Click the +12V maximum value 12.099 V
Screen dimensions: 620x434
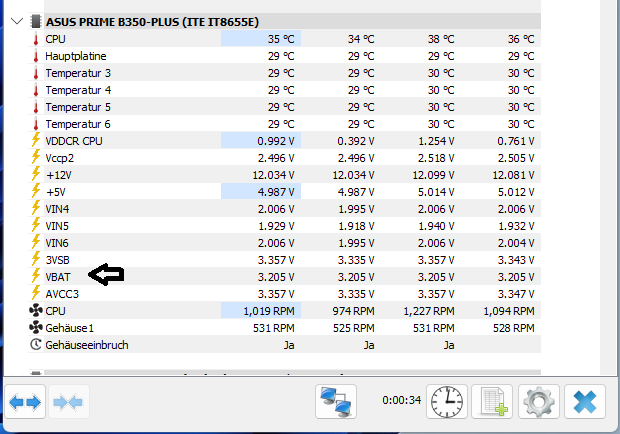click(433, 175)
